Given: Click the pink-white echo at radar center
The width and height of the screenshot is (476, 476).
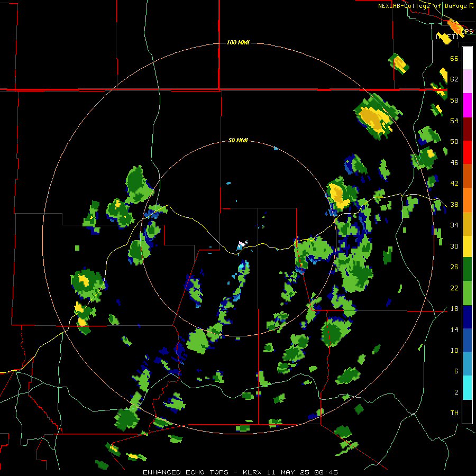Looking at the screenshot, I should 242,243.
